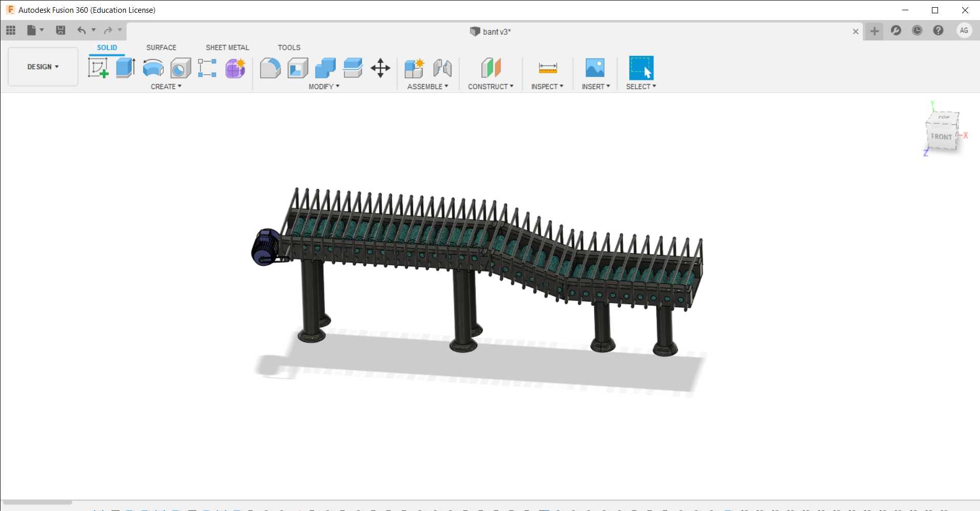The height and width of the screenshot is (511, 980).
Task: Expand the INSPECT menu dropdown
Action: [547, 87]
